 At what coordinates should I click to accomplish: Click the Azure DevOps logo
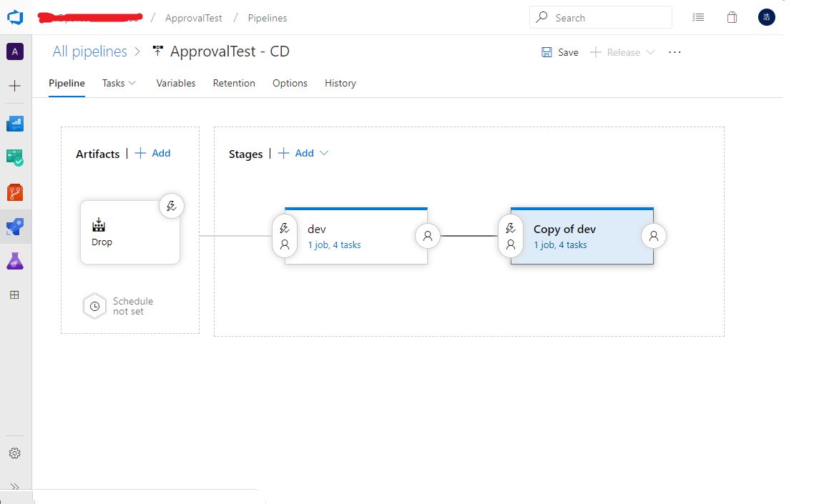15,18
